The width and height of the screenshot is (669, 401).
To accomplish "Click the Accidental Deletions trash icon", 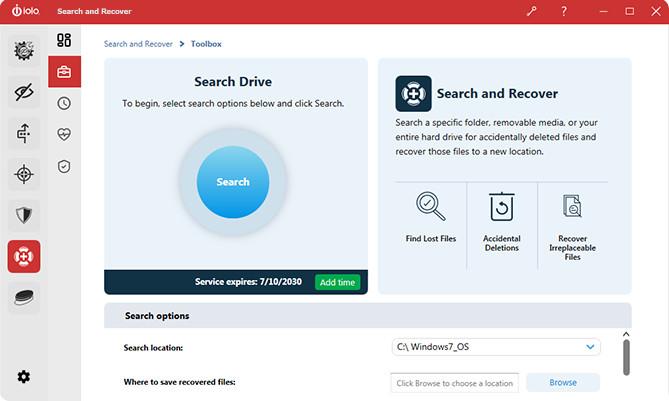I will [x=501, y=206].
